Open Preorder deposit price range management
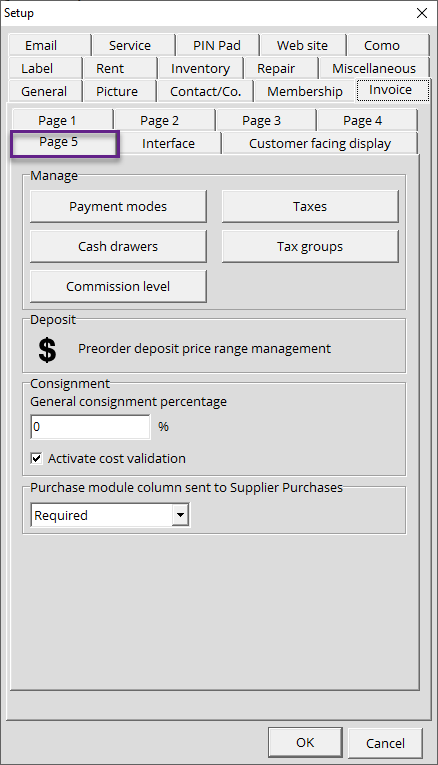438x765 pixels. [x=204, y=349]
